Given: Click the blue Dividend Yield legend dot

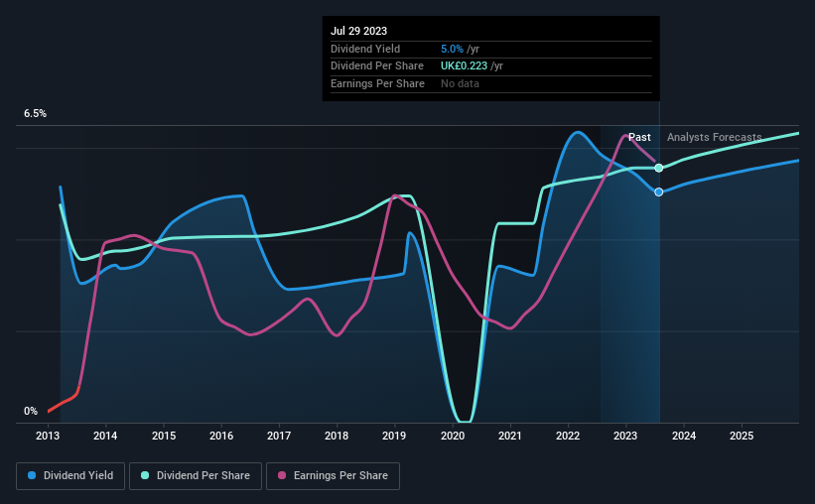Looking at the screenshot, I should coord(32,475).
